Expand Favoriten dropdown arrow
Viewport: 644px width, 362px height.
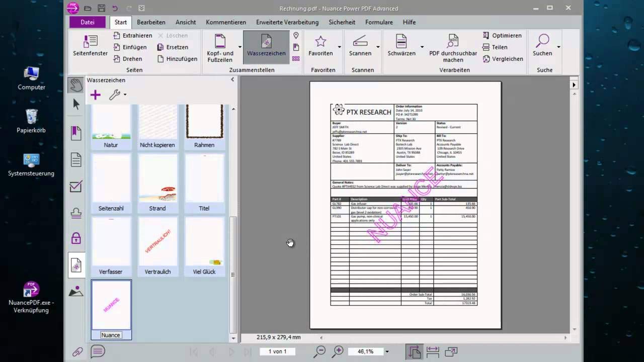[340, 47]
